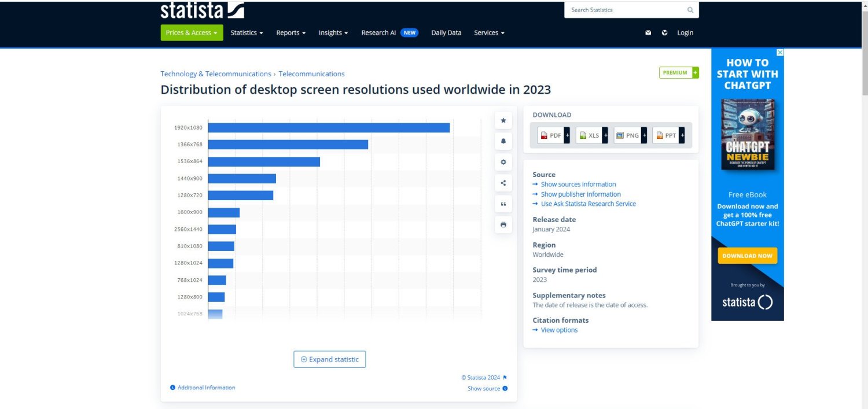Download the chart as PDF
This screenshot has width=868, height=409.
click(553, 135)
